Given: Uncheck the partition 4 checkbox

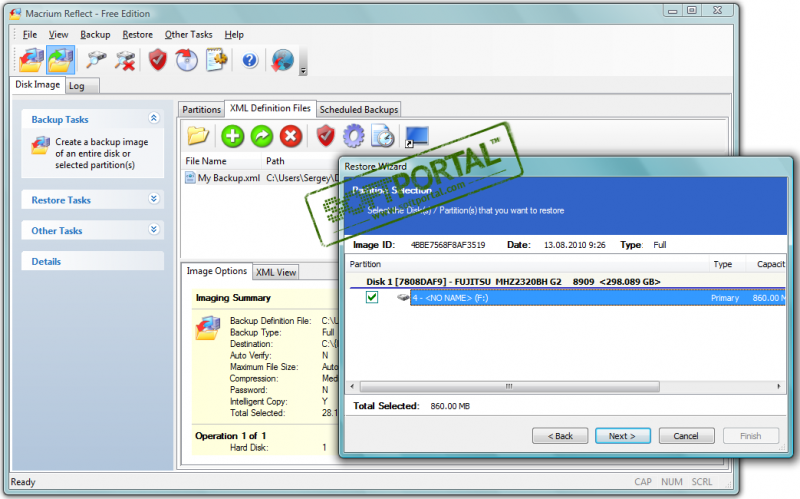Looking at the screenshot, I should [x=372, y=297].
